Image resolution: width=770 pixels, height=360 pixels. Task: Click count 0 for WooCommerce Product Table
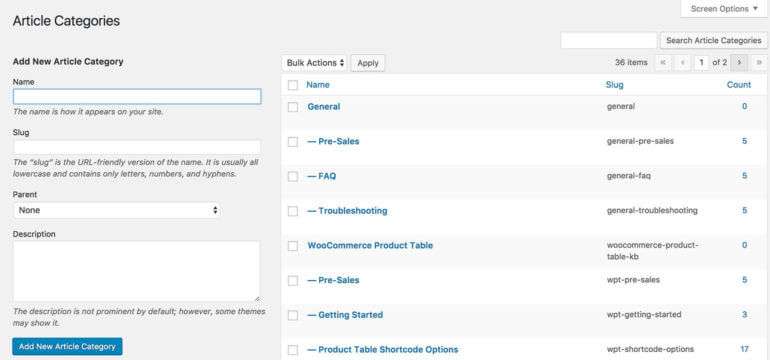[x=745, y=245]
